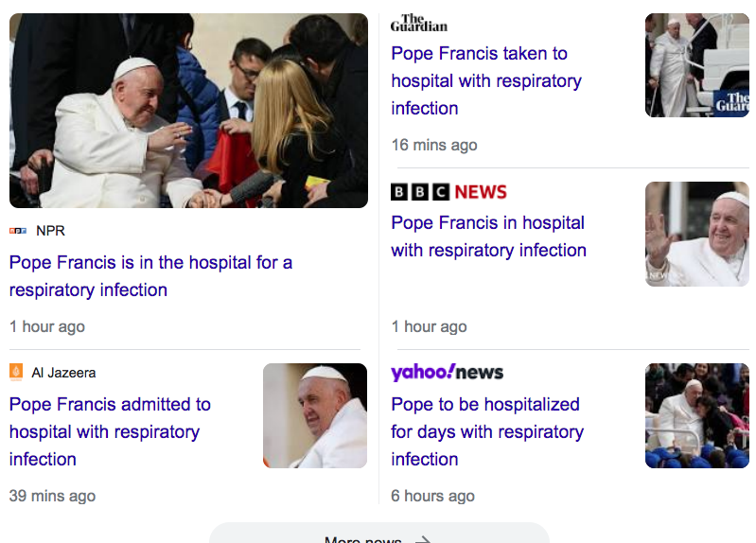Click the NPR logo icon
This screenshot has height=543, width=756.
click(x=18, y=231)
